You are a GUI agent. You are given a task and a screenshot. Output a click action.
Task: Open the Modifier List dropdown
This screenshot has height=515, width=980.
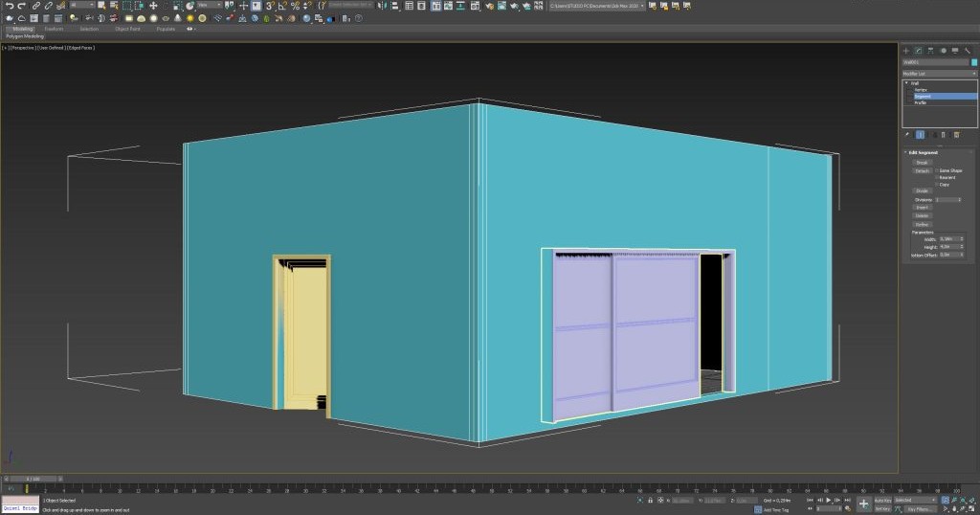tap(940, 74)
